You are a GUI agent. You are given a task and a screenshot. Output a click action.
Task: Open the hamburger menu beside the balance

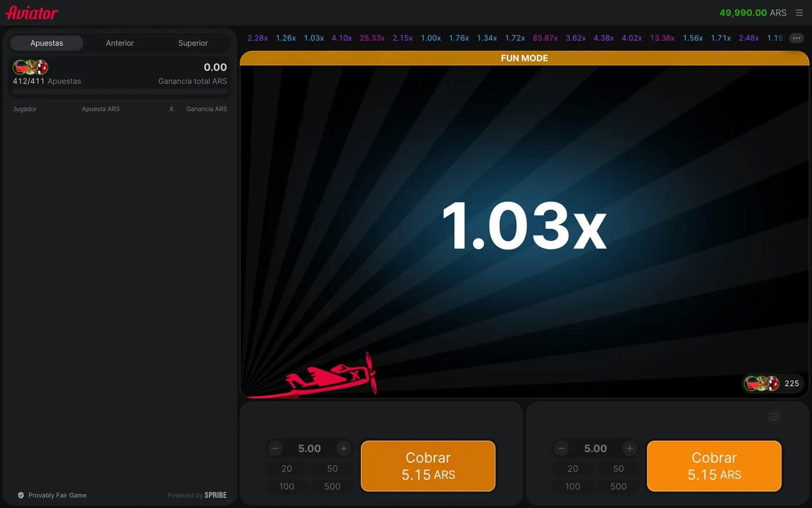(x=799, y=13)
